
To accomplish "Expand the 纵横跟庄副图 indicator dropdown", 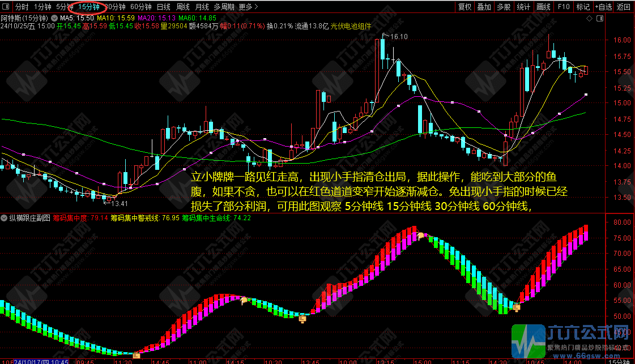I will tap(4, 218).
